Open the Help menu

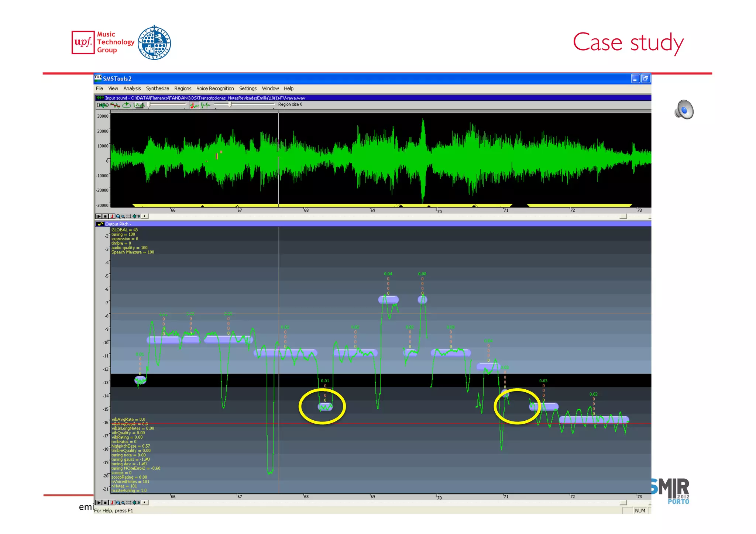tap(289, 89)
